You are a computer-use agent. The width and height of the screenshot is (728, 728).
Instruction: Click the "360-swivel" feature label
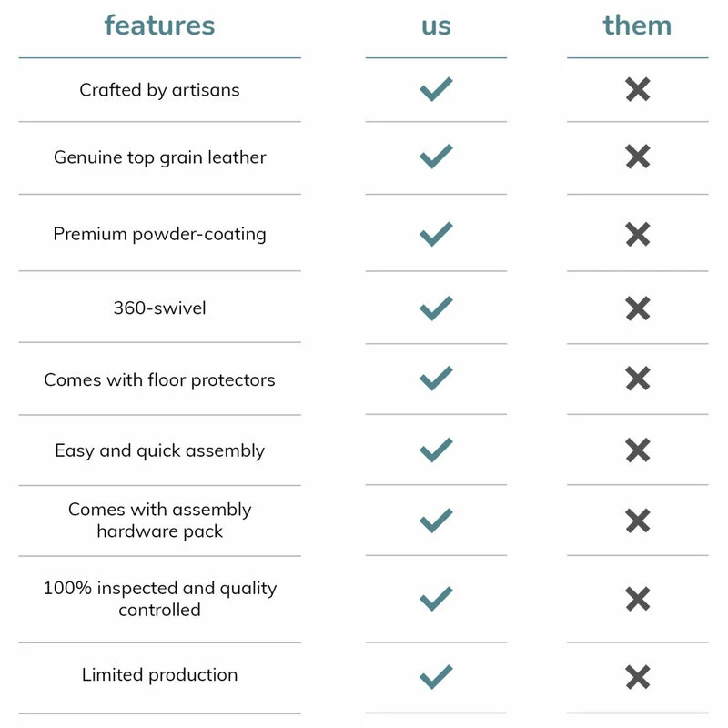click(x=159, y=308)
